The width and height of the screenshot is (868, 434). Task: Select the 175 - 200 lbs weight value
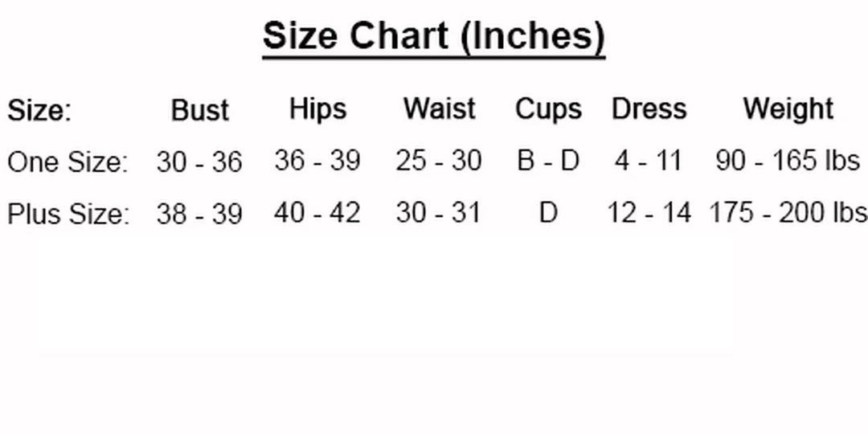[788, 213]
